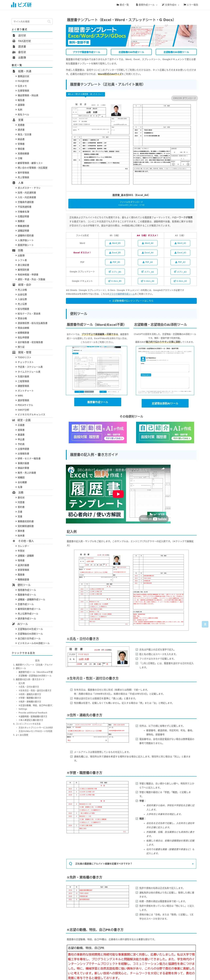This screenshot has width=210, height=980.
Task: Follow ブラウザ履歴書作成ツール inline text link
Action: [122, 294]
